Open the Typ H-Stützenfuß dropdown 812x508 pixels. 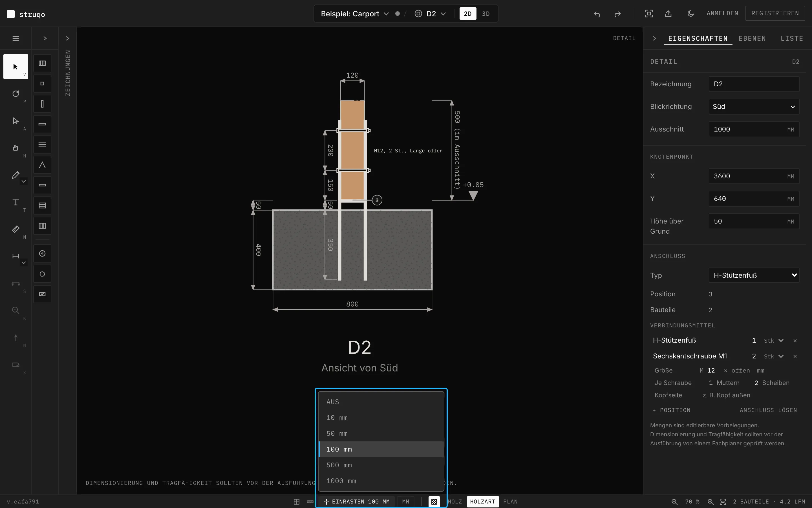click(754, 275)
